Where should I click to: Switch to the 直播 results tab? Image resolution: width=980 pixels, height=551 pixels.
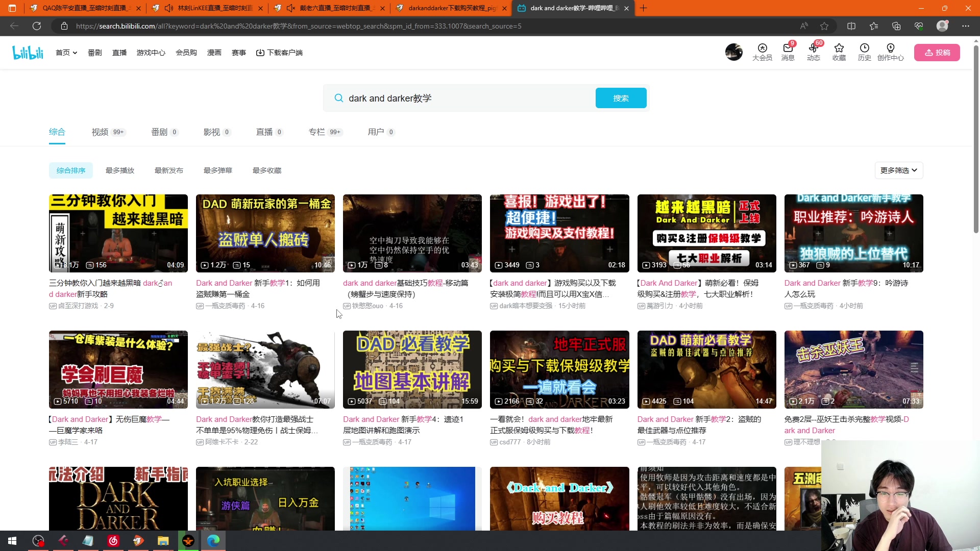click(x=269, y=132)
